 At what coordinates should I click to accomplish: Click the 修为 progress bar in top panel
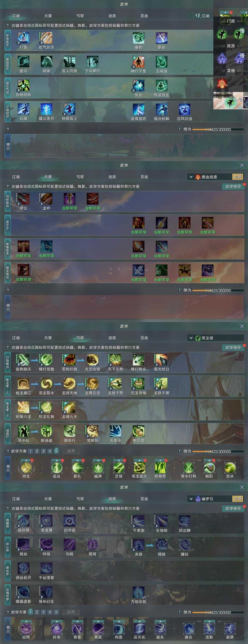click(218, 129)
